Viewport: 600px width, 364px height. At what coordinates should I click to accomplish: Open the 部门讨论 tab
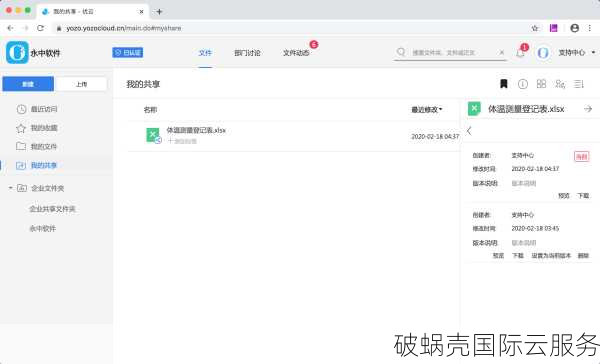[x=247, y=53]
